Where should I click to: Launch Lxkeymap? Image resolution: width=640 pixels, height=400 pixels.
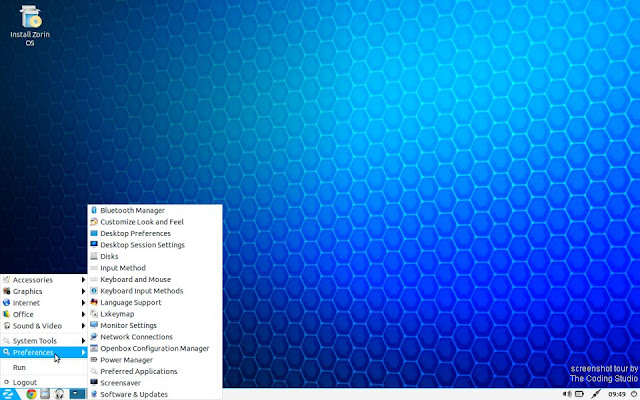click(155, 314)
